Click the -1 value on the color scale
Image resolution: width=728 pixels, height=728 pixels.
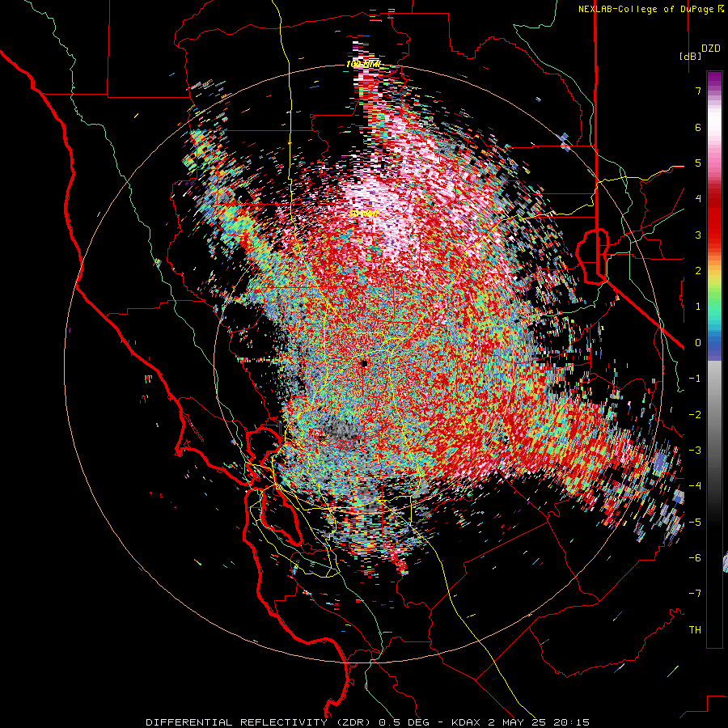pyautogui.click(x=695, y=379)
